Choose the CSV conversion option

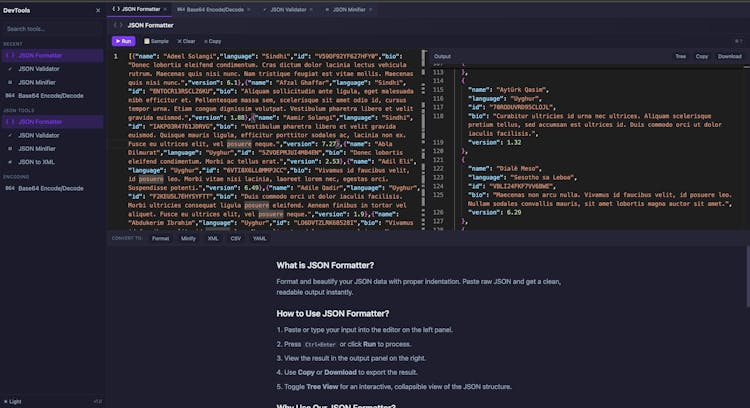tap(236, 239)
